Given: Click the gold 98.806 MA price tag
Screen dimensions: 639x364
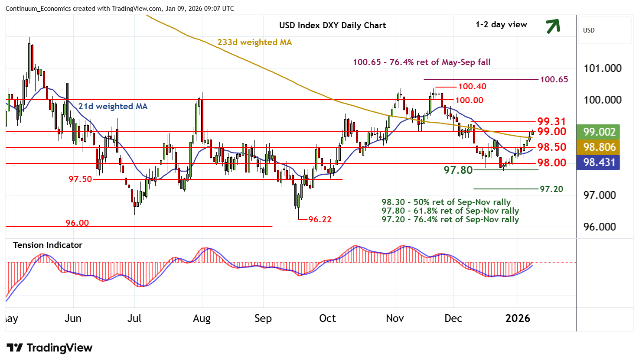Looking at the screenshot, I should 599,147.
